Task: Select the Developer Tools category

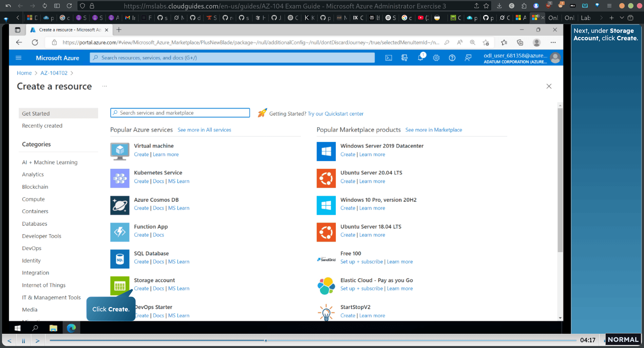Action: pyautogui.click(x=42, y=236)
